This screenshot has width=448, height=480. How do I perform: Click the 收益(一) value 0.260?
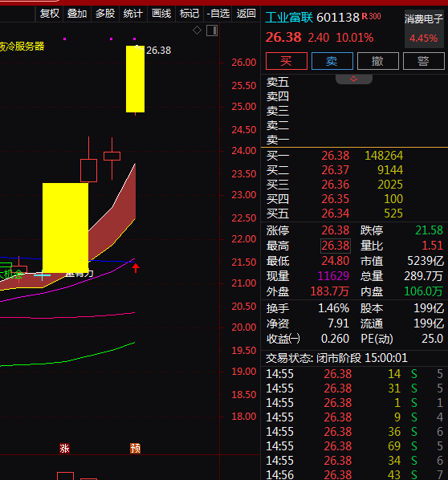tap(335, 339)
